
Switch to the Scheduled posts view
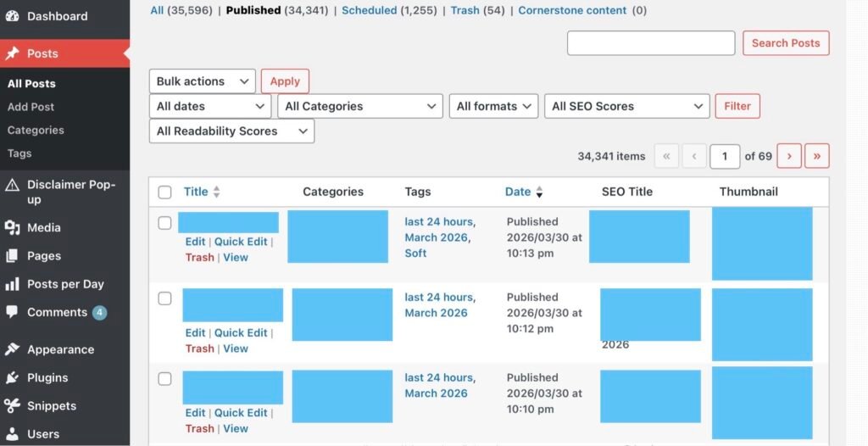tap(369, 10)
